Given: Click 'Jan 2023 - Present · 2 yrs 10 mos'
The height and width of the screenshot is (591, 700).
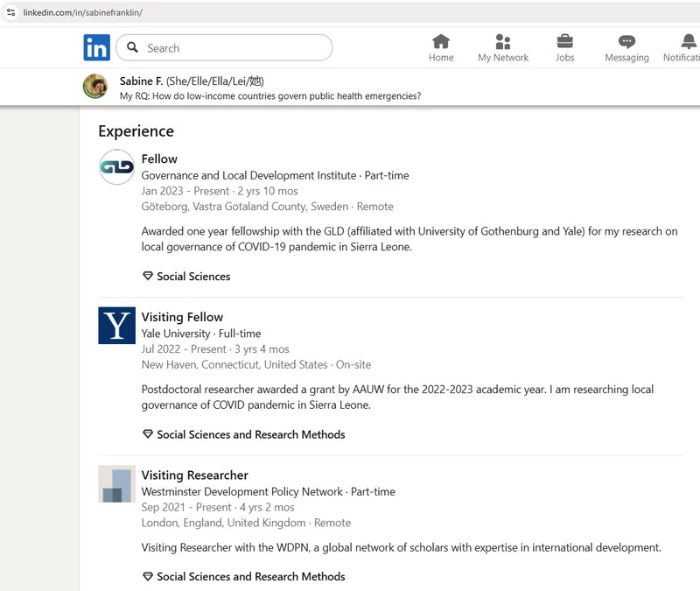Looking at the screenshot, I should 220,191.
